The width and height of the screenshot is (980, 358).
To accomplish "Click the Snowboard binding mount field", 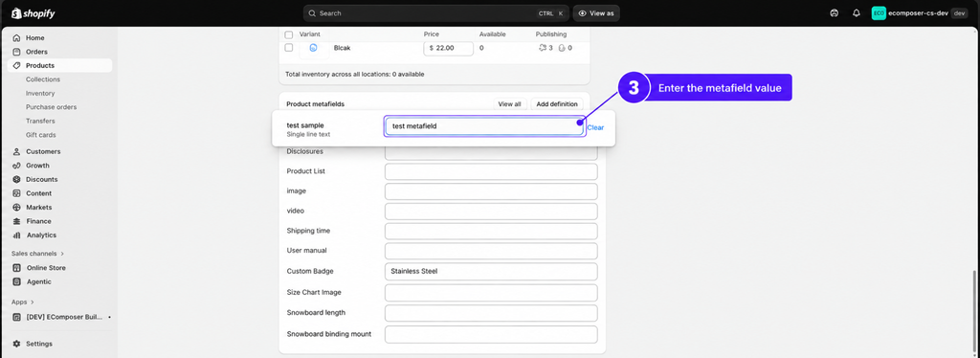I will [491, 334].
